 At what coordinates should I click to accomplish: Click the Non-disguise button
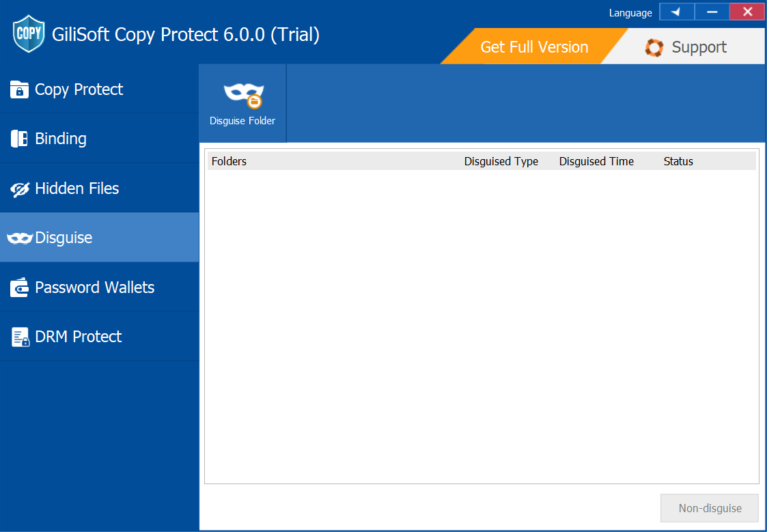(x=709, y=508)
